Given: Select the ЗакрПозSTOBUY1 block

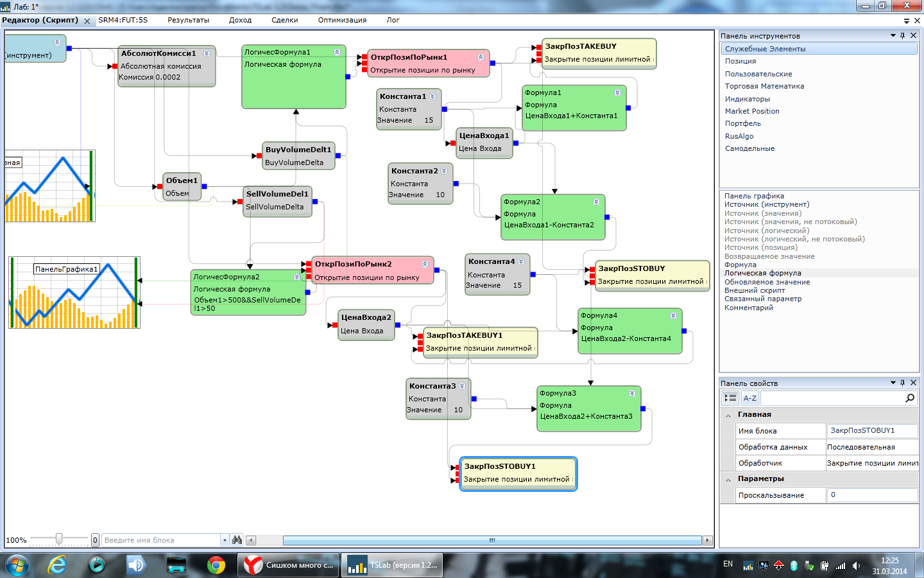Looking at the screenshot, I should click(x=518, y=473).
